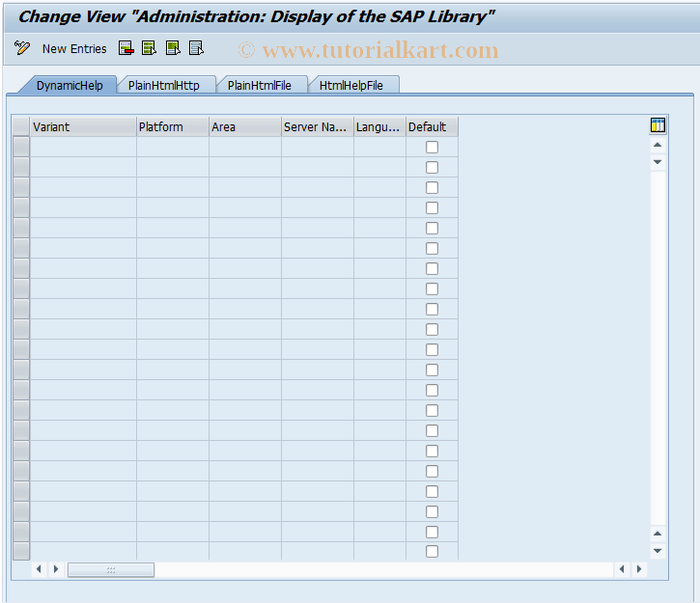Click the Language cell in the first row
Image resolution: width=700 pixels, height=603 pixels.
click(379, 147)
